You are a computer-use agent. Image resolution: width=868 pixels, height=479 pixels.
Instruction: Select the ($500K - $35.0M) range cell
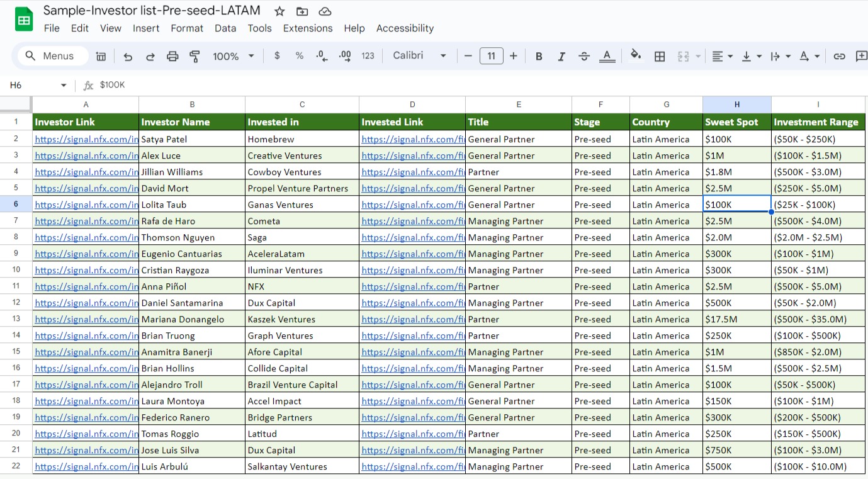point(818,319)
